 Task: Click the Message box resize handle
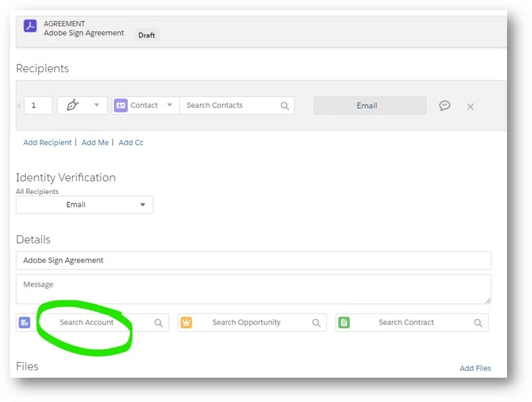pos(488,301)
